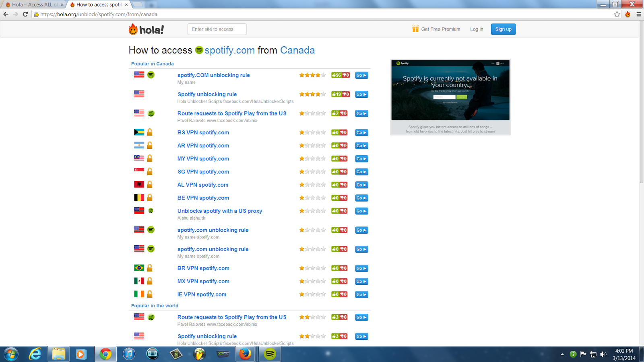Select the 'How to access spotif' tab
The image size is (644, 362).
98,5
